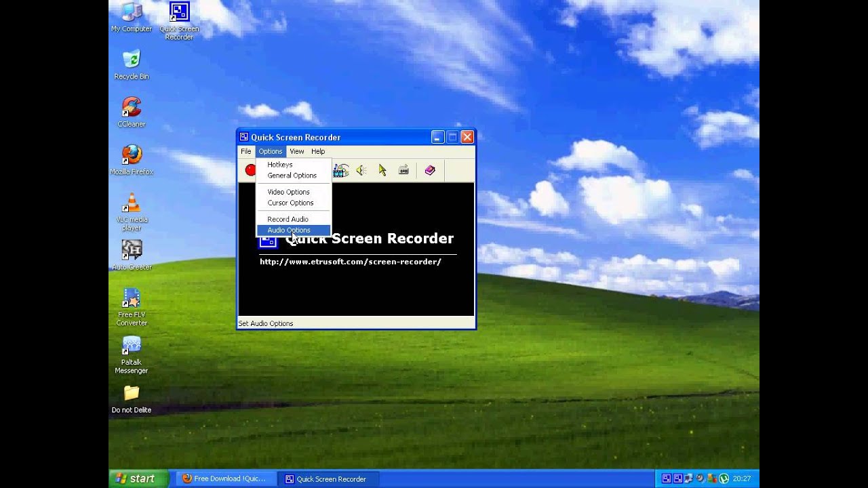Select the Paltalk Messenger desktop shortcut
Screen dimensions: 868x488
[132, 354]
